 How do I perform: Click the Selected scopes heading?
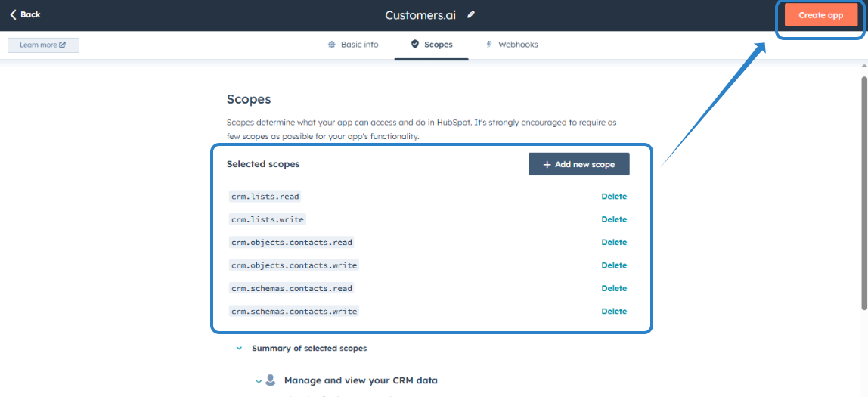click(x=263, y=164)
